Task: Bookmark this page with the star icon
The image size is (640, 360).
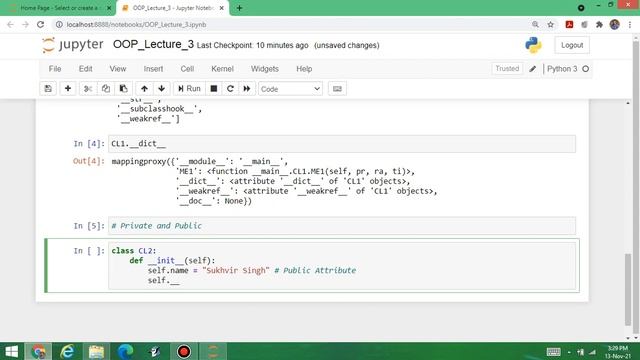Action: 551,24
